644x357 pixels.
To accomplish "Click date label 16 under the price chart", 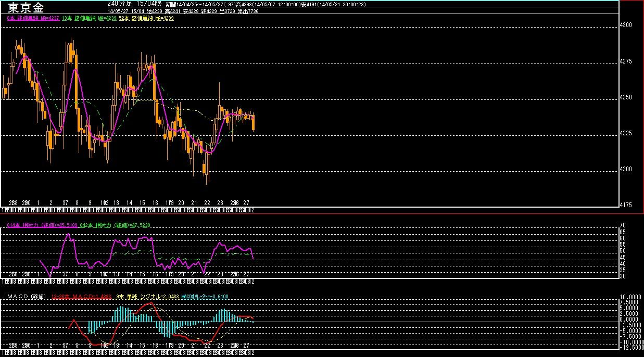I will (x=155, y=202).
